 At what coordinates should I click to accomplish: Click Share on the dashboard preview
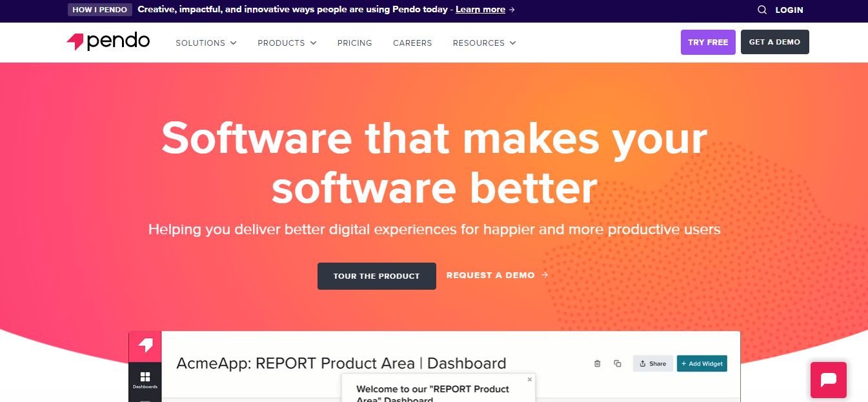tap(653, 364)
